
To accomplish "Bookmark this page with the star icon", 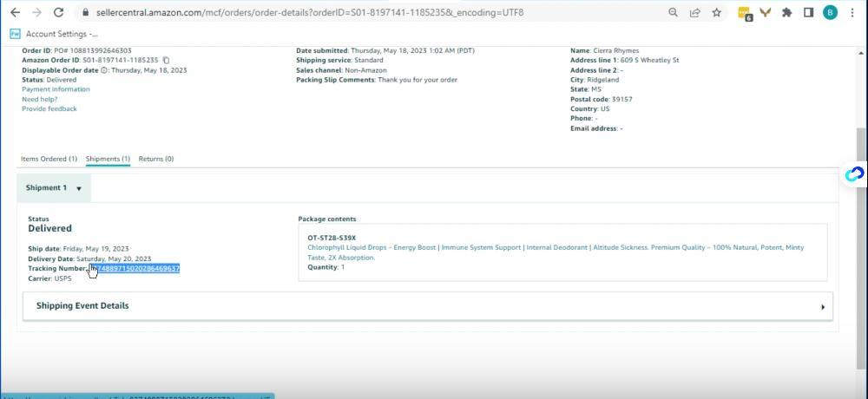I will click(x=716, y=12).
